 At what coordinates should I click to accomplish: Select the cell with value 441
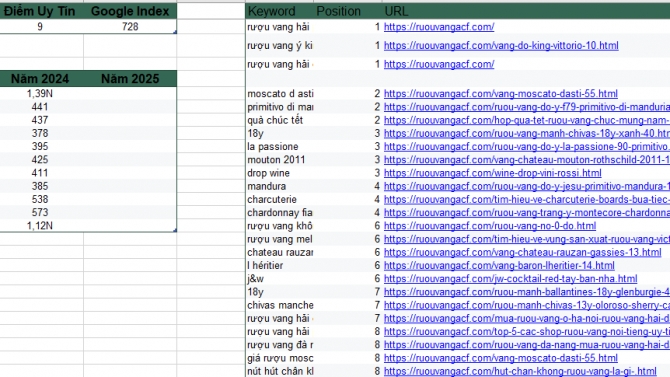[x=40, y=107]
